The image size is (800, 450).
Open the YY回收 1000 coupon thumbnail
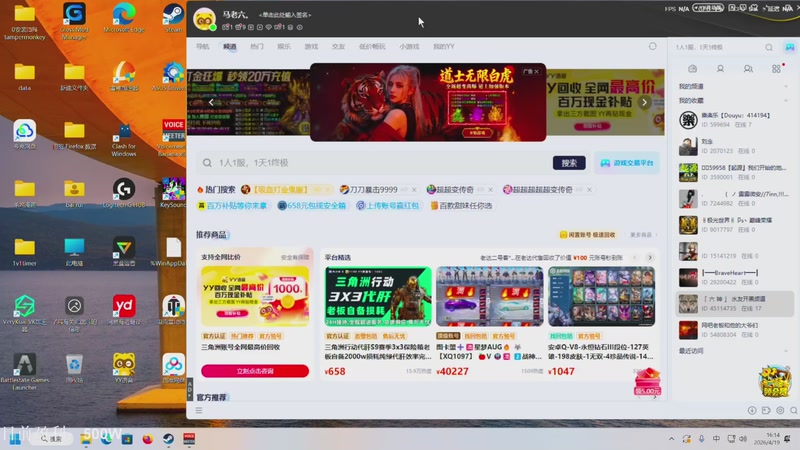pyautogui.click(x=255, y=296)
